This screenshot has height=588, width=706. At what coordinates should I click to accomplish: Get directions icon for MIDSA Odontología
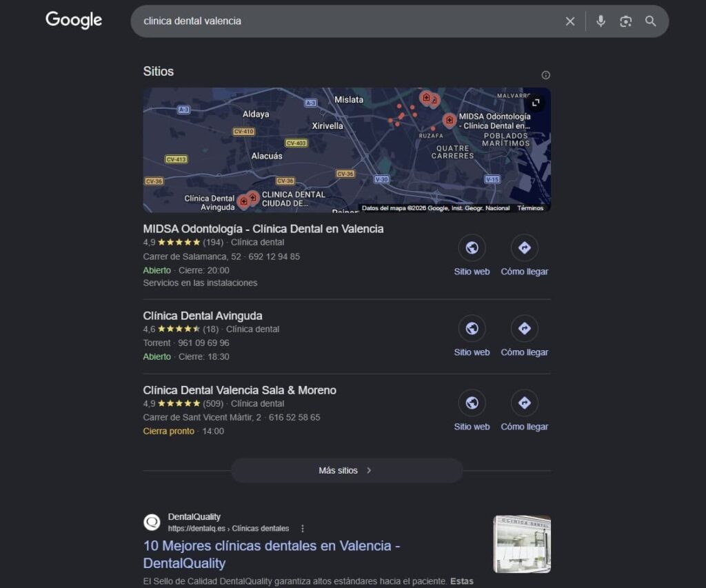524,247
